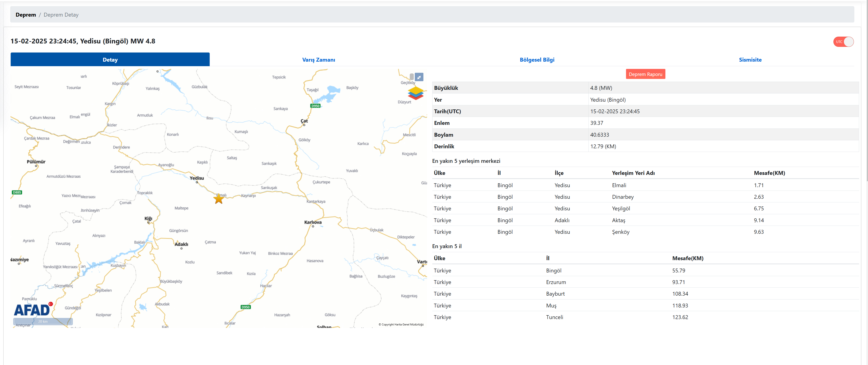
Task: Click the En yakın 5 il heading
Action: (447, 246)
